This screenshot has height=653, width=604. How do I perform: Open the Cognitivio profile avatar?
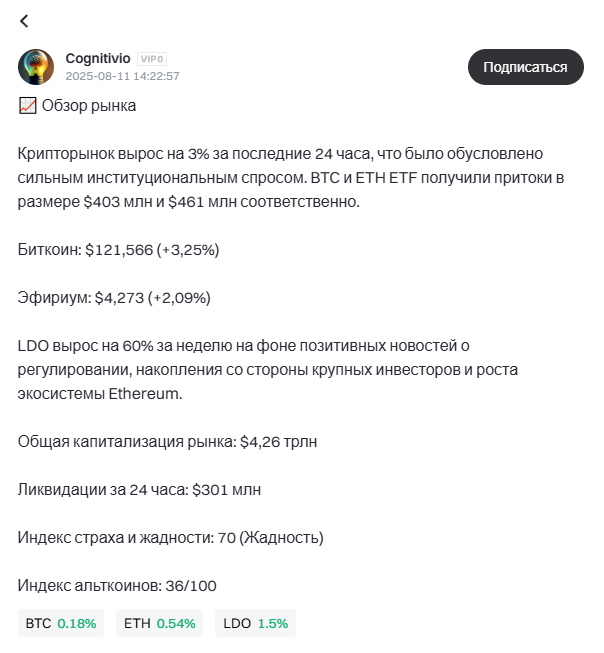pyautogui.click(x=36, y=67)
